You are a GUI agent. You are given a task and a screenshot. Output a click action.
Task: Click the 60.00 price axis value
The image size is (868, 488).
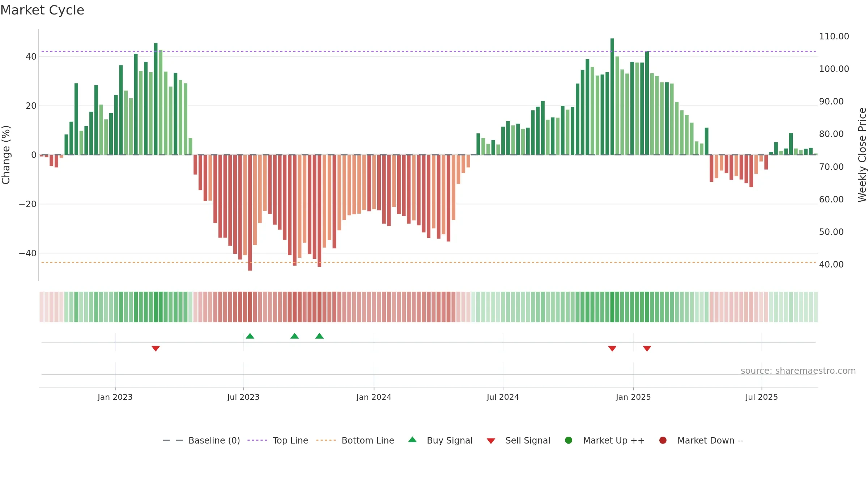point(831,200)
